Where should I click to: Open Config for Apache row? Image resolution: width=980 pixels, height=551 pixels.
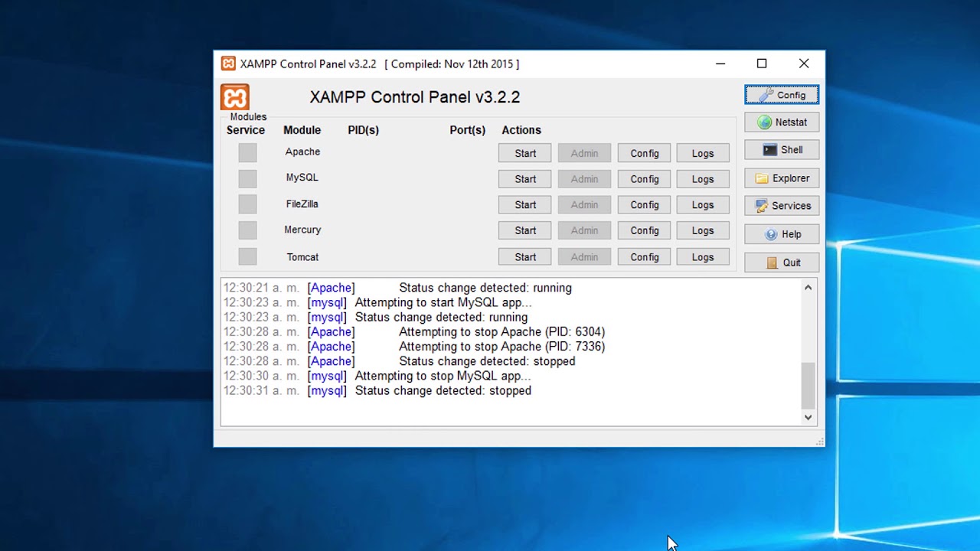pyautogui.click(x=644, y=153)
